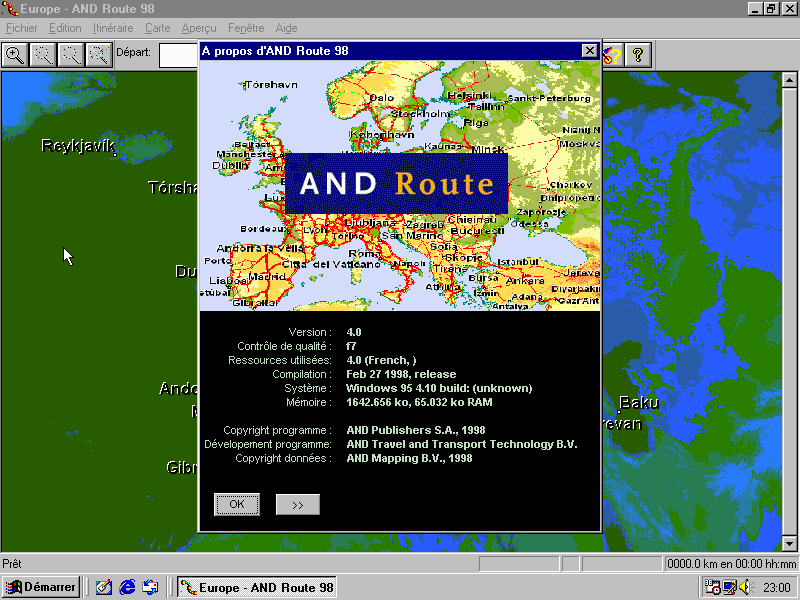Click the dotted magnifier right beside the zoom-in tool
800x600 pixels.
43,55
